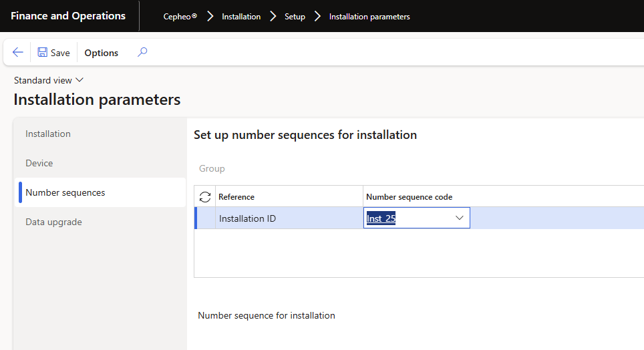The height and width of the screenshot is (350, 644).
Task: Sort by the Reference column header
Action: pyautogui.click(x=236, y=197)
